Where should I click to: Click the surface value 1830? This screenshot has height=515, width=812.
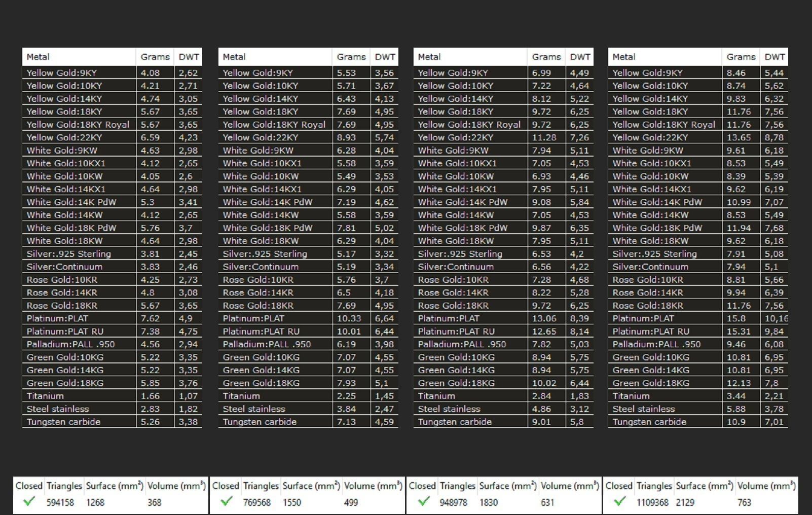489,502
